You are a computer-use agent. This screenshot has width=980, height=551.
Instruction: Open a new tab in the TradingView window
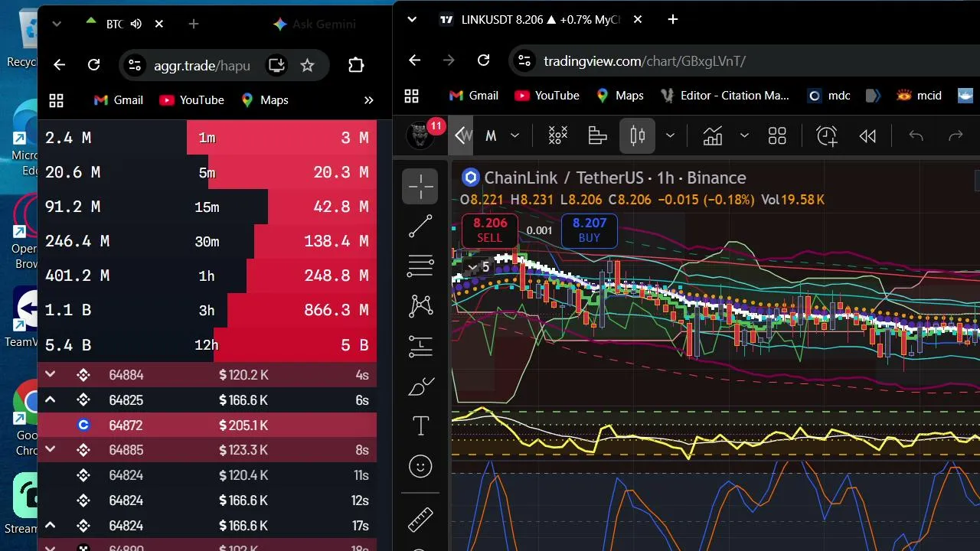tap(673, 19)
